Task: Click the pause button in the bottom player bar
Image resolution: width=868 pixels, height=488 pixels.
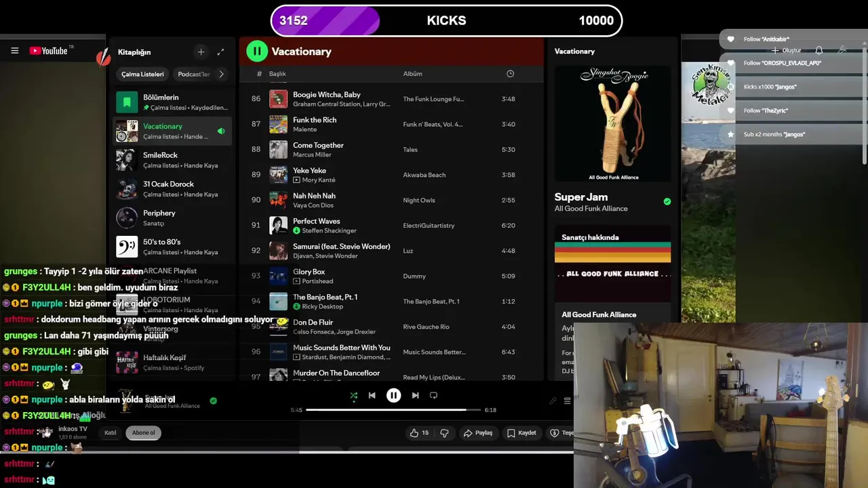Action: [x=393, y=395]
